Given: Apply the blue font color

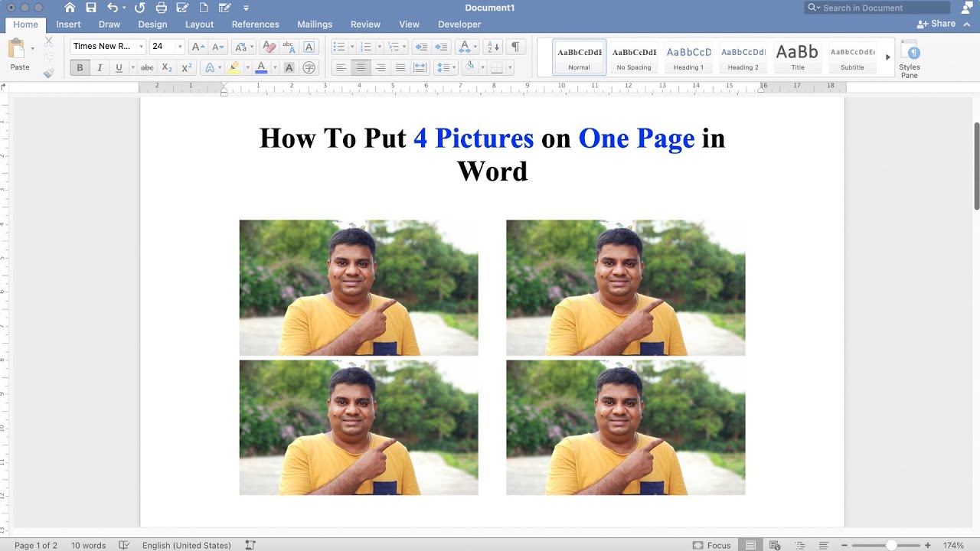Looking at the screenshot, I should 261,68.
